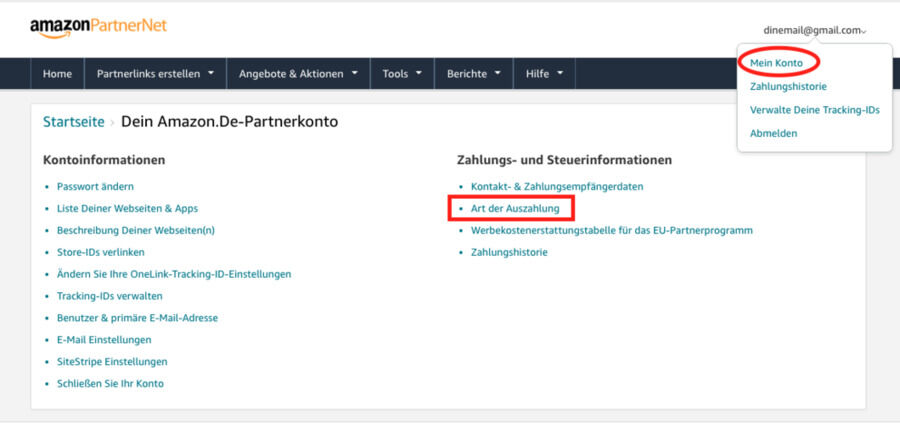This screenshot has width=900, height=423.
Task: Click the Store-IDs verlinken link
Action: 101,252
